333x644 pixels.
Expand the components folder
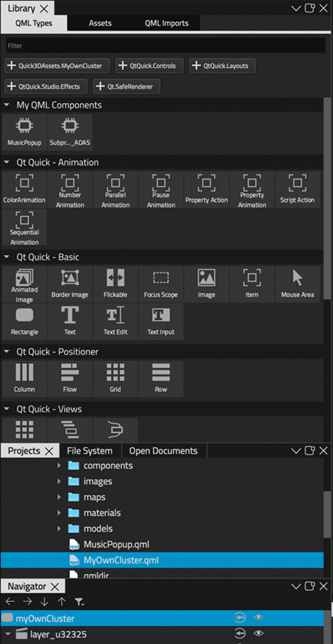[59, 466]
